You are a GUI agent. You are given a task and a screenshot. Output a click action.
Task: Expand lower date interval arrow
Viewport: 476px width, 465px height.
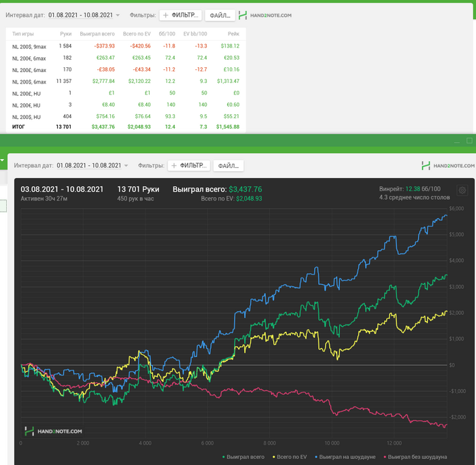click(126, 166)
